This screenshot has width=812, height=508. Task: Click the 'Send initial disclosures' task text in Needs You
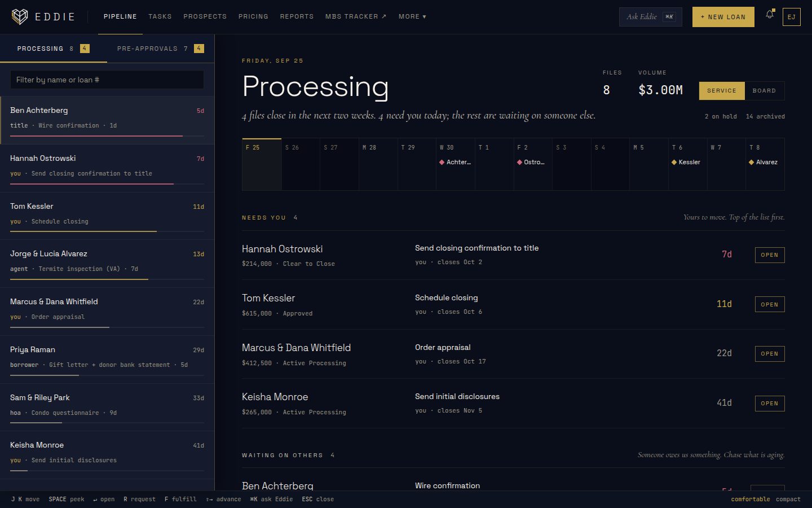click(457, 397)
